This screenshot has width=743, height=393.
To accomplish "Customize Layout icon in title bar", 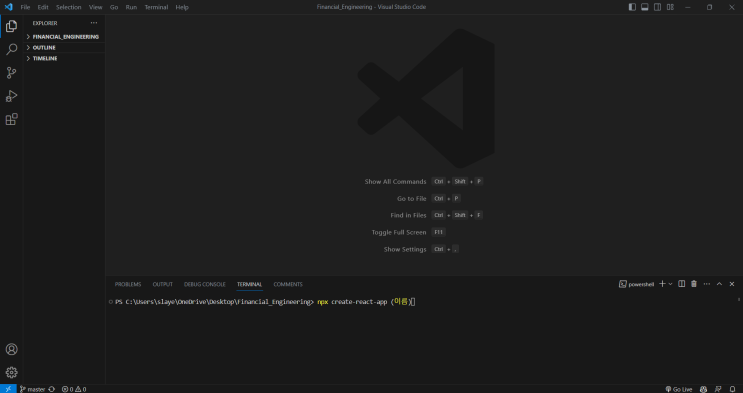I will click(670, 7).
